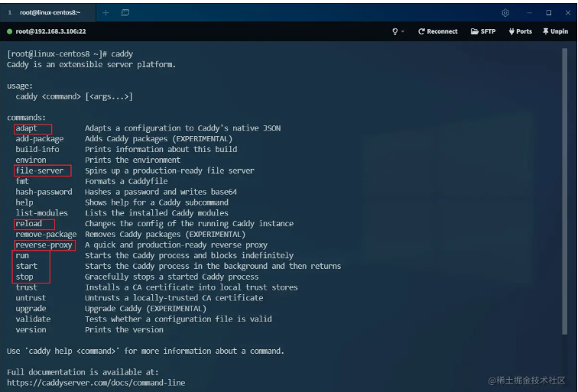Click the Unpin button
The image size is (578, 392).
[x=555, y=31]
